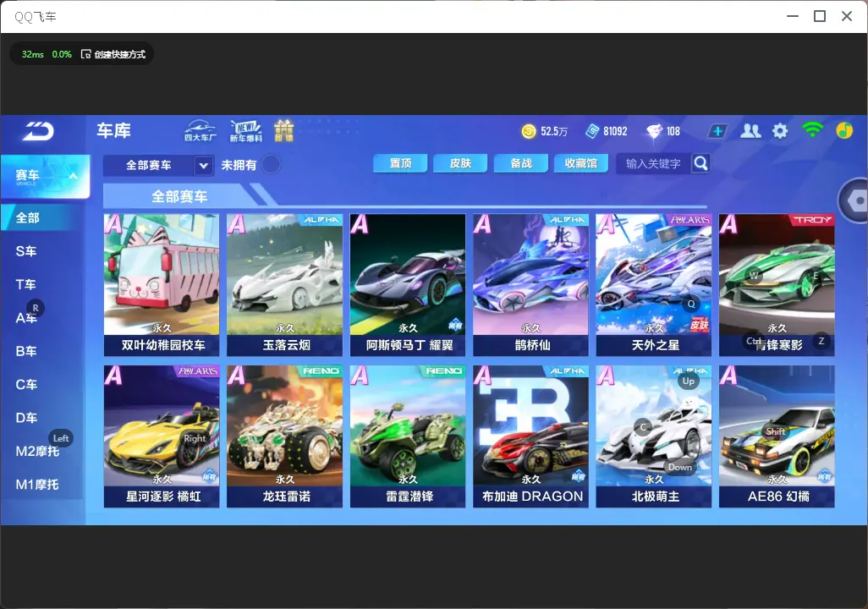The image size is (868, 609).
Task: Click 创建快捷方式 shortcut icon
Action: 86,54
